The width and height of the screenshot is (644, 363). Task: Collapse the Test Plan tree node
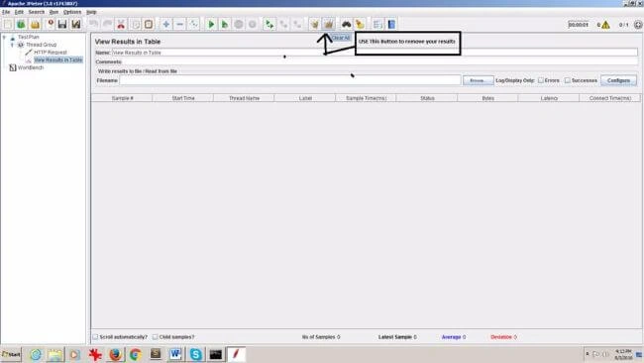pos(5,37)
